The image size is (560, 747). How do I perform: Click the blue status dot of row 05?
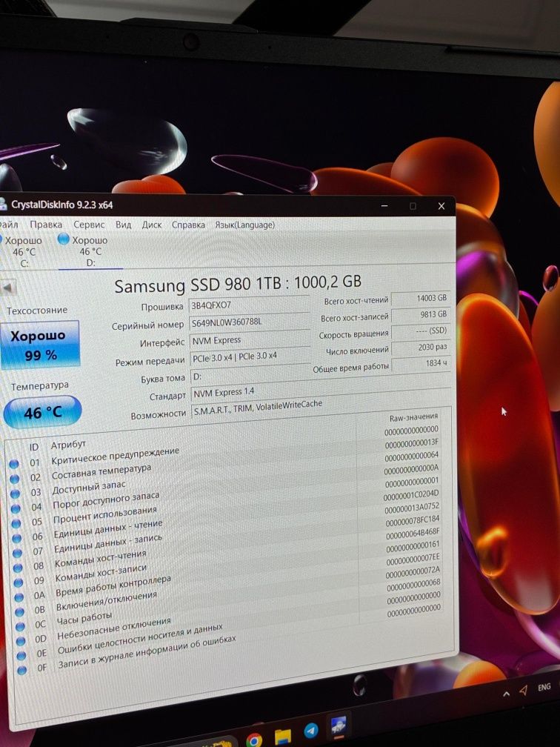[x=16, y=523]
